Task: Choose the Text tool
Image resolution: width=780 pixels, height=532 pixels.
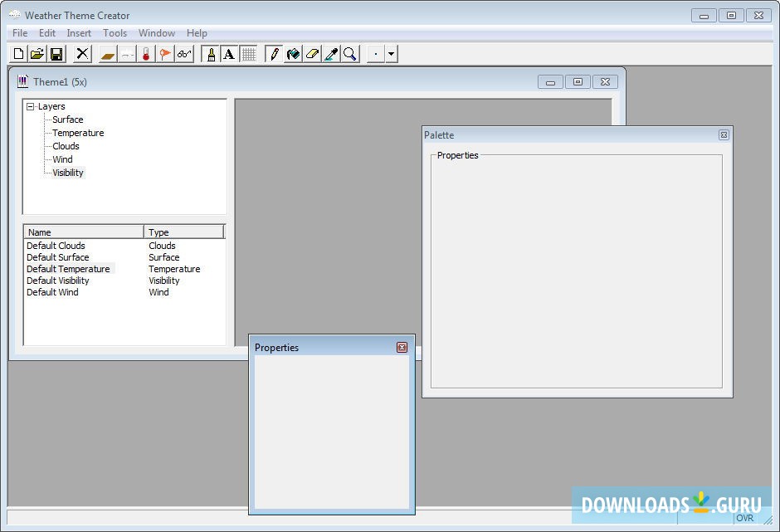Action: click(x=230, y=53)
